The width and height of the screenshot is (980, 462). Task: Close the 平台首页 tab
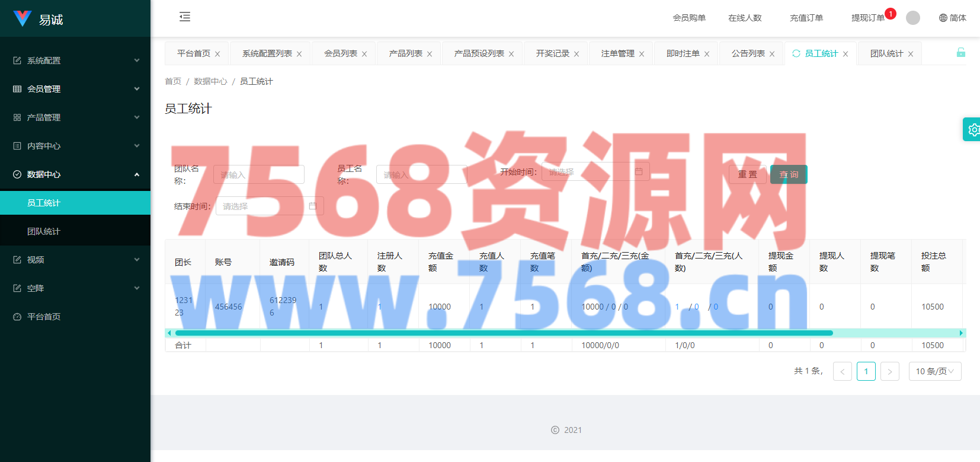[217, 54]
